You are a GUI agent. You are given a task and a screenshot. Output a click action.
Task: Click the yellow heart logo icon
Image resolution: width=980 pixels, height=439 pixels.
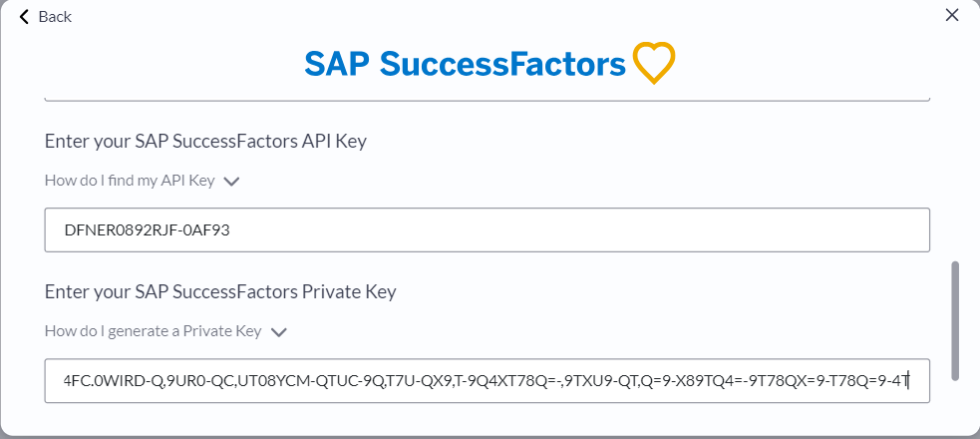coord(654,63)
